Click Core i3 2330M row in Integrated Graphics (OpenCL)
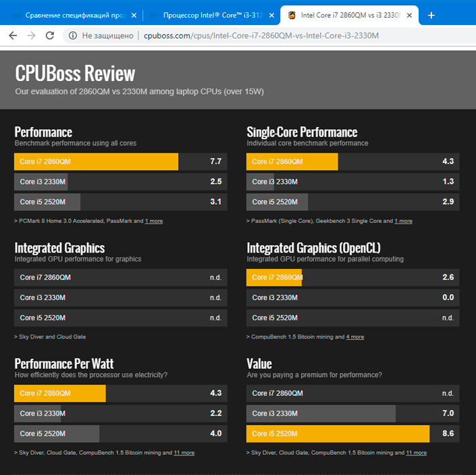The width and height of the screenshot is (476, 475). [352, 297]
